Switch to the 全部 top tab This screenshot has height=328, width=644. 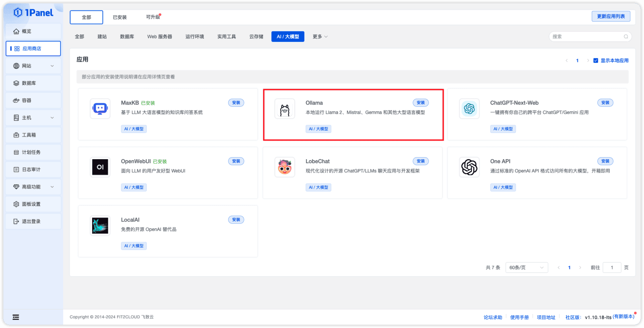pos(87,17)
